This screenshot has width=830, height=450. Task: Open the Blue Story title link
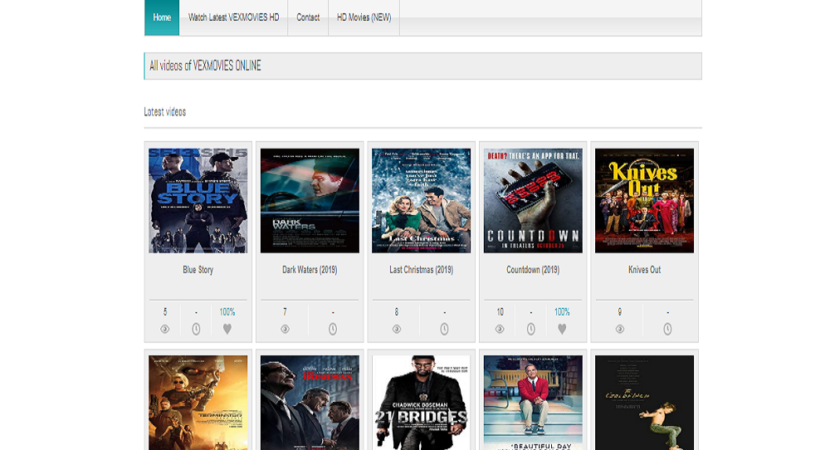(x=198, y=269)
